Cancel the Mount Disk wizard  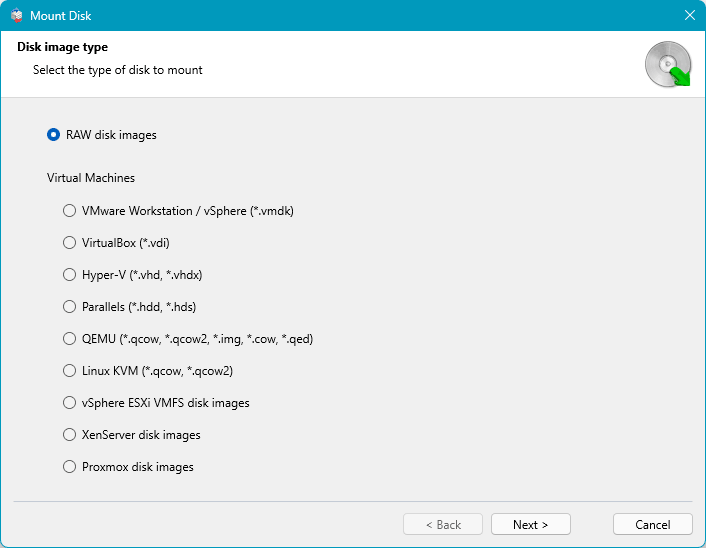coord(652,525)
